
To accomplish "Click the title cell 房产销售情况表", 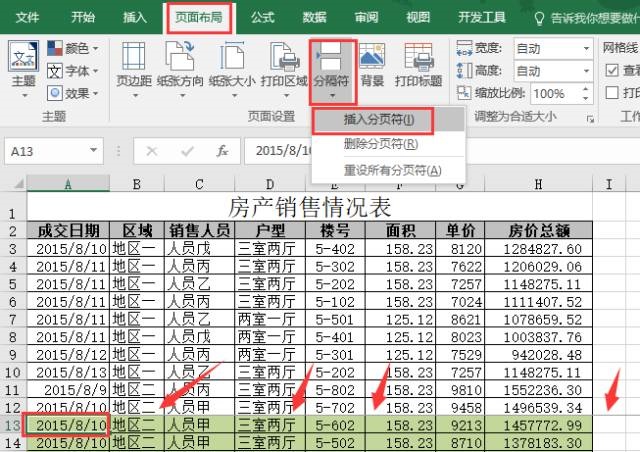I will [309, 207].
